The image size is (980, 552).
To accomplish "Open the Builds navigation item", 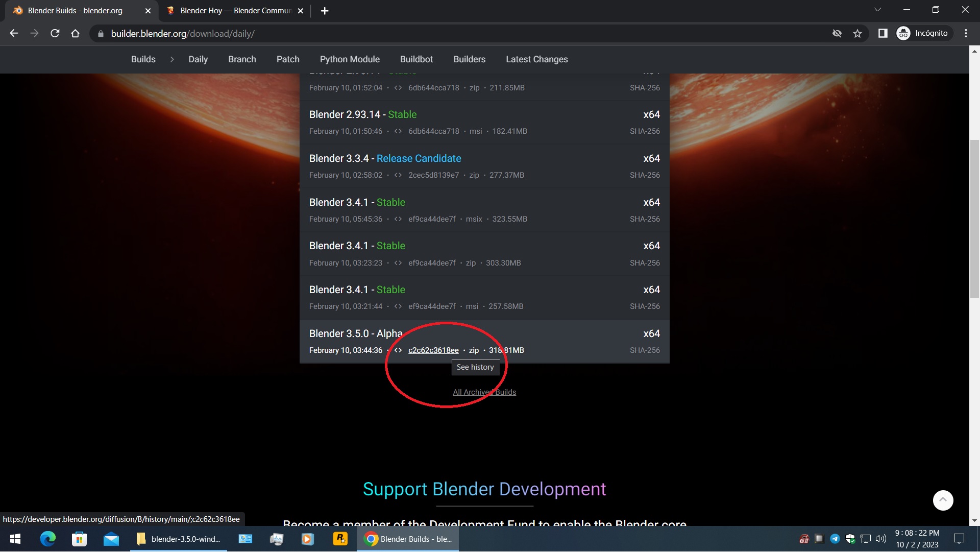I will 143,59.
